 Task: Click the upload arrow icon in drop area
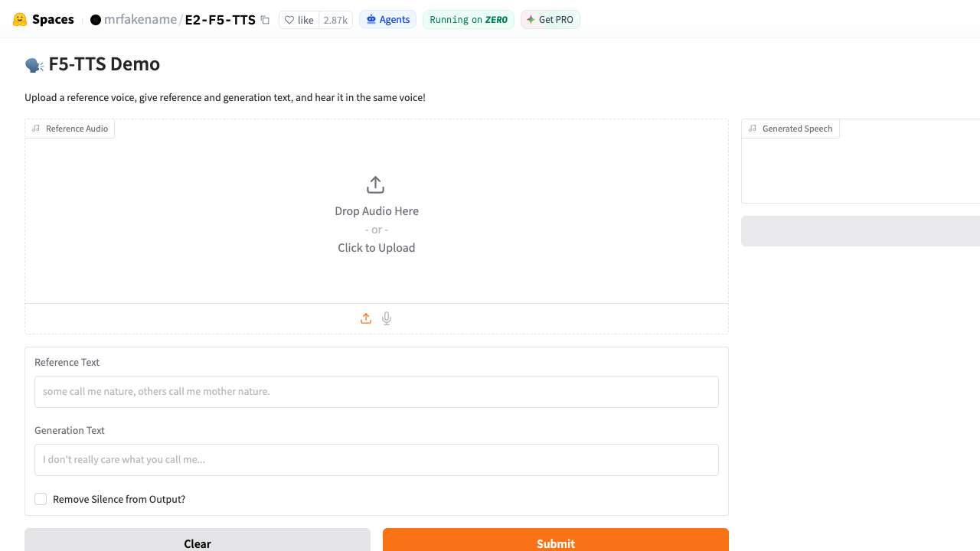click(x=375, y=185)
